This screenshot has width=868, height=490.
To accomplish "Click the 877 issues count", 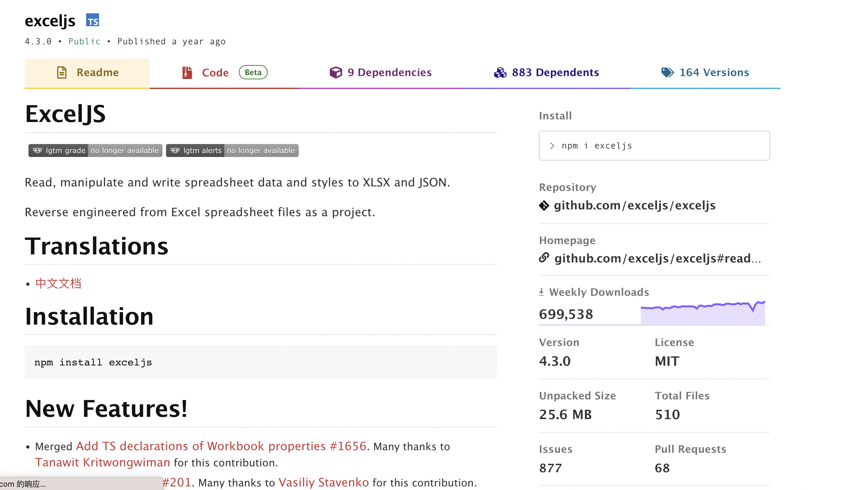I will [550, 468].
